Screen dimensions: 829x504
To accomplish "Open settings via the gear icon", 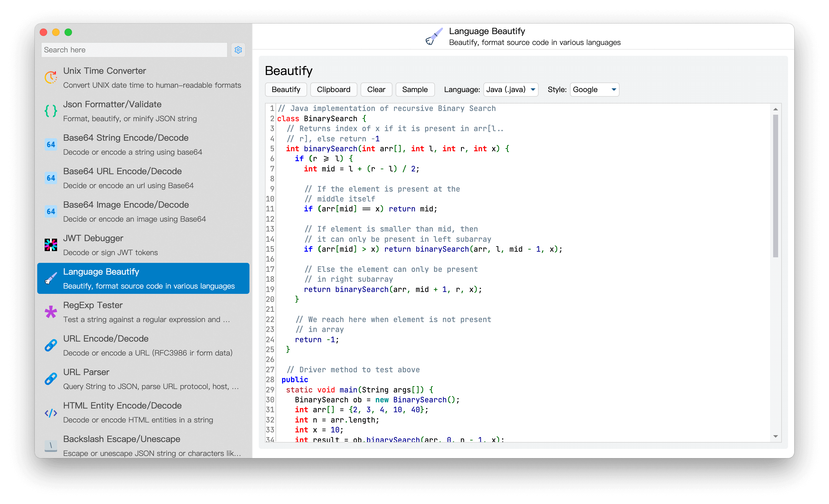I will pos(238,50).
